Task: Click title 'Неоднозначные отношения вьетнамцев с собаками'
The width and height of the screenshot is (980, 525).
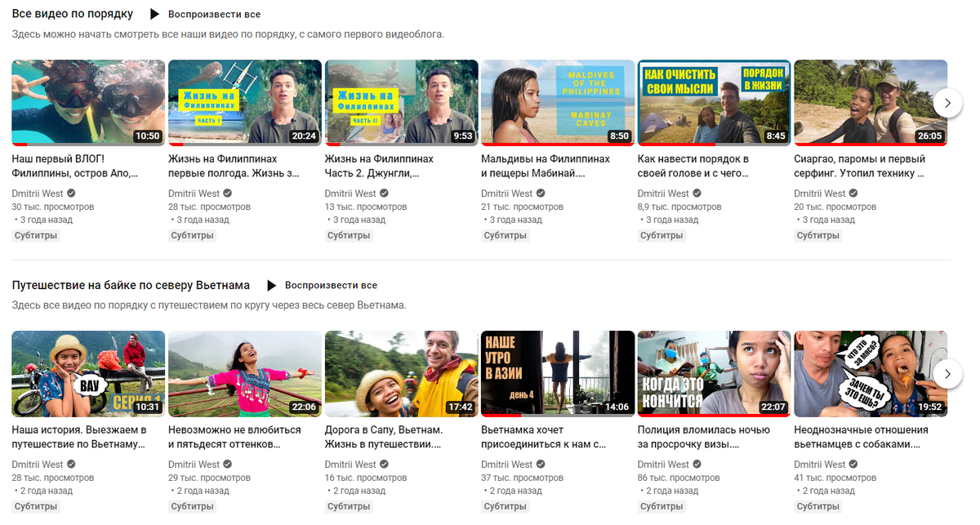Action: (x=862, y=437)
